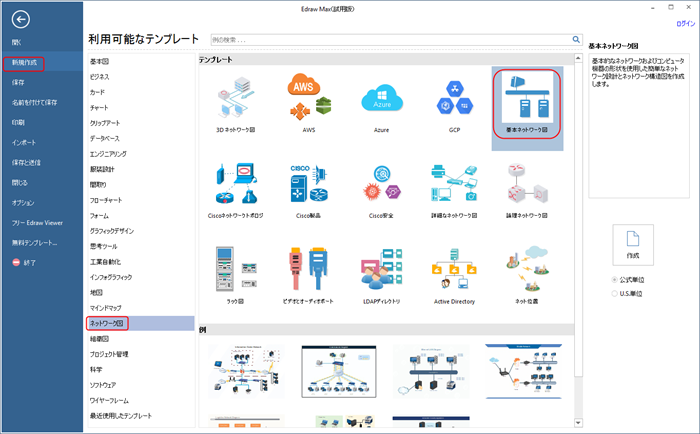Image resolution: width=700 pixels, height=434 pixels.
Task: Select the rack diagram template
Action: (236, 275)
